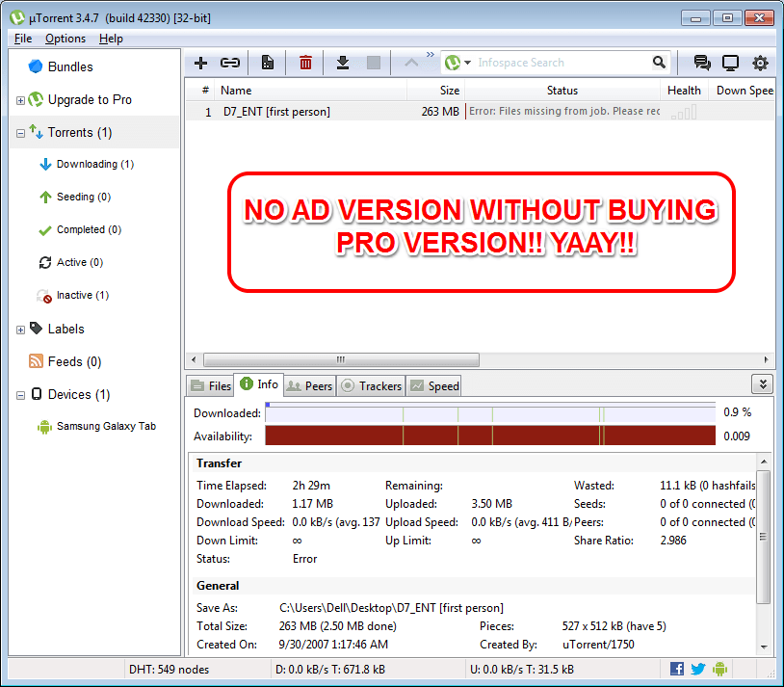Click the Devices phone icon

(37, 394)
